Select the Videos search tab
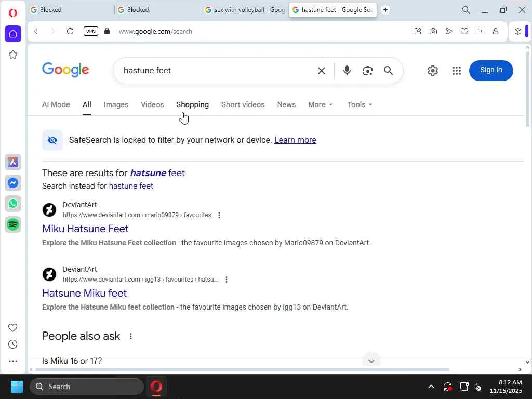This screenshot has width=532, height=399. [x=152, y=104]
